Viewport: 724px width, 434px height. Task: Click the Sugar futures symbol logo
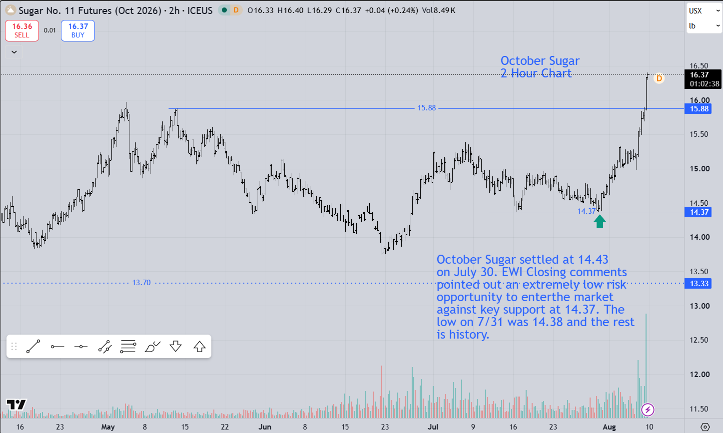tap(10, 10)
